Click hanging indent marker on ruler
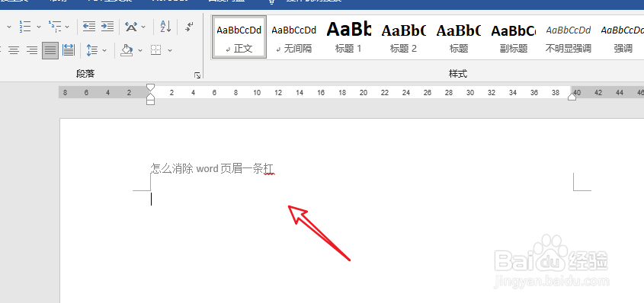644x303 pixels. 151,96
